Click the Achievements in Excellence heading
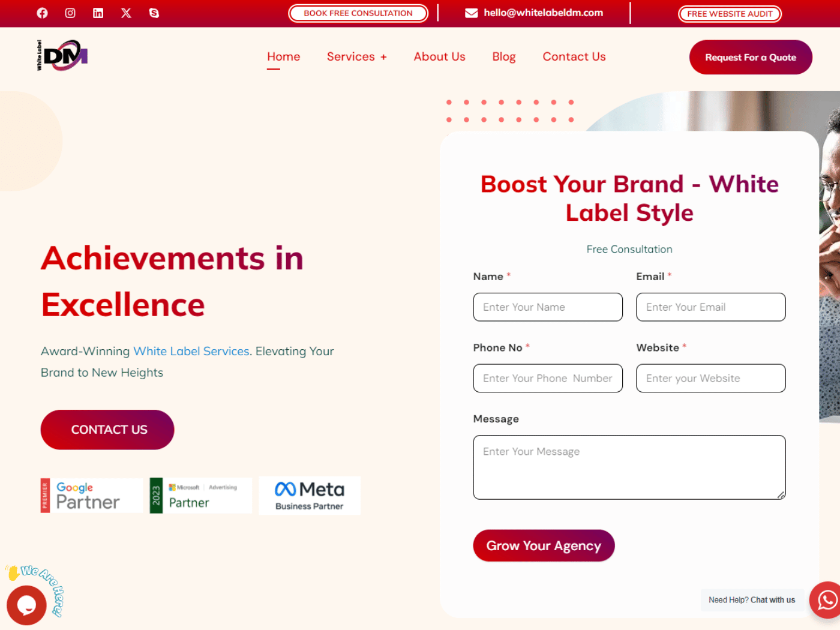840x630 pixels. 172,281
